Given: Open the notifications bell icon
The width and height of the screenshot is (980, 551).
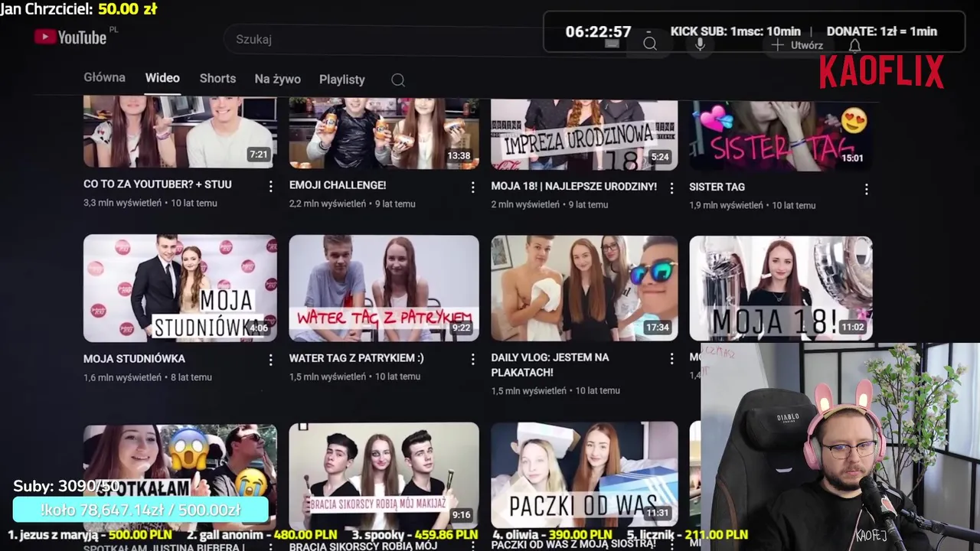Looking at the screenshot, I should click(854, 46).
